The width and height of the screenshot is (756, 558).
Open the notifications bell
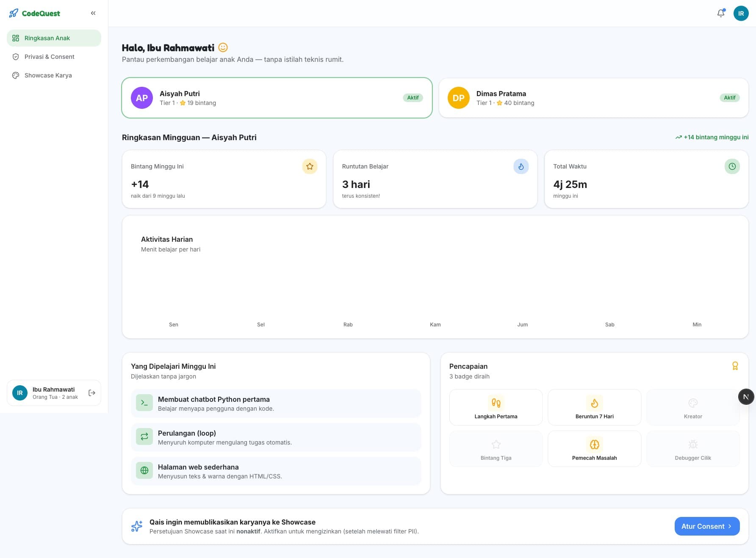(721, 14)
